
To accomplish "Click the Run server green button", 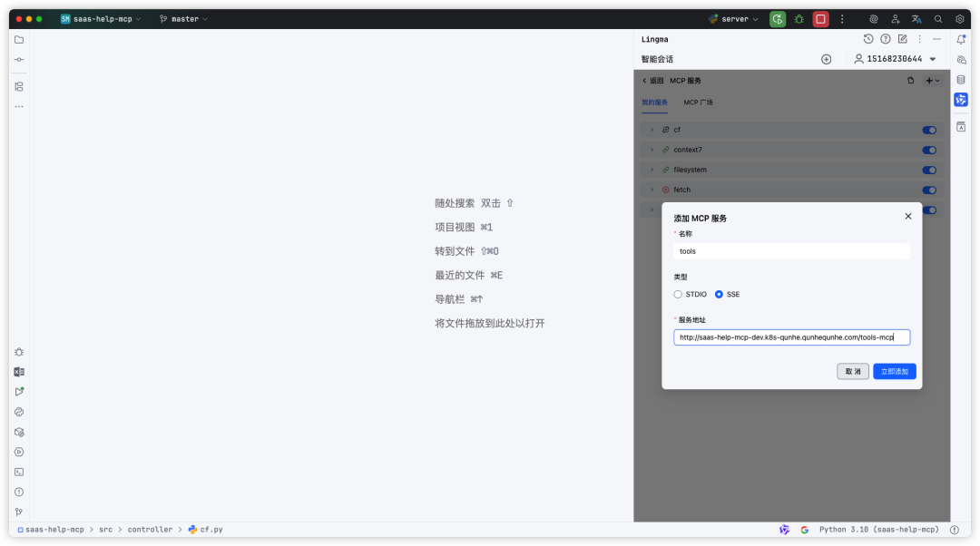I will pyautogui.click(x=778, y=19).
